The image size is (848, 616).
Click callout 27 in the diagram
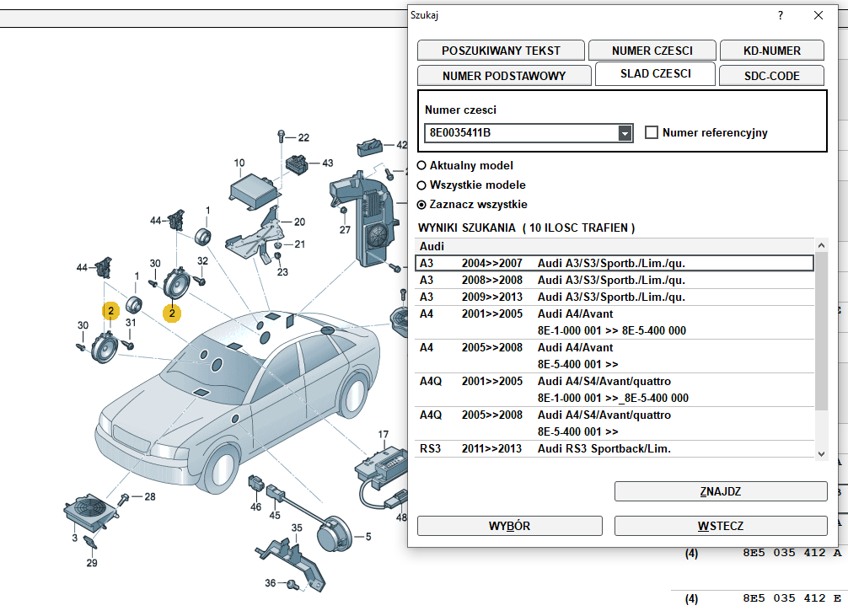click(345, 230)
